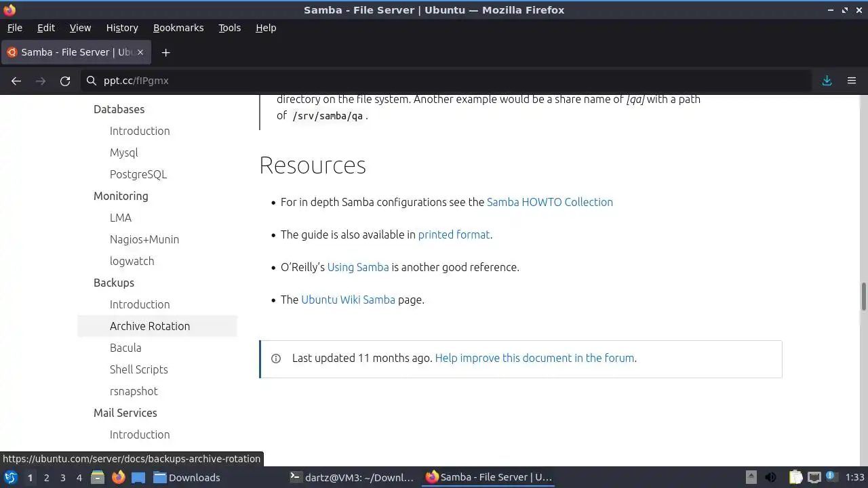Reload the current page
Image resolution: width=868 pixels, height=488 pixels.
pyautogui.click(x=65, y=81)
